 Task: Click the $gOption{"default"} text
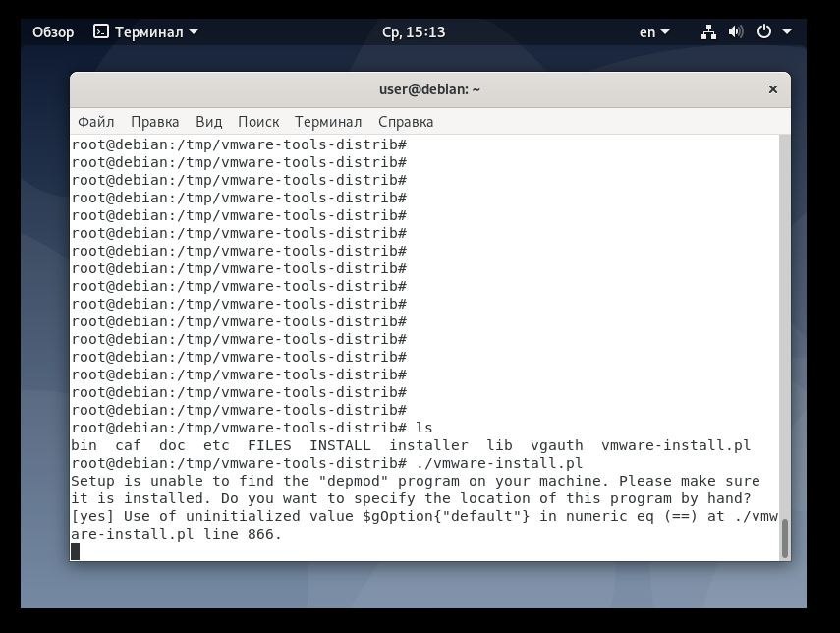446,516
